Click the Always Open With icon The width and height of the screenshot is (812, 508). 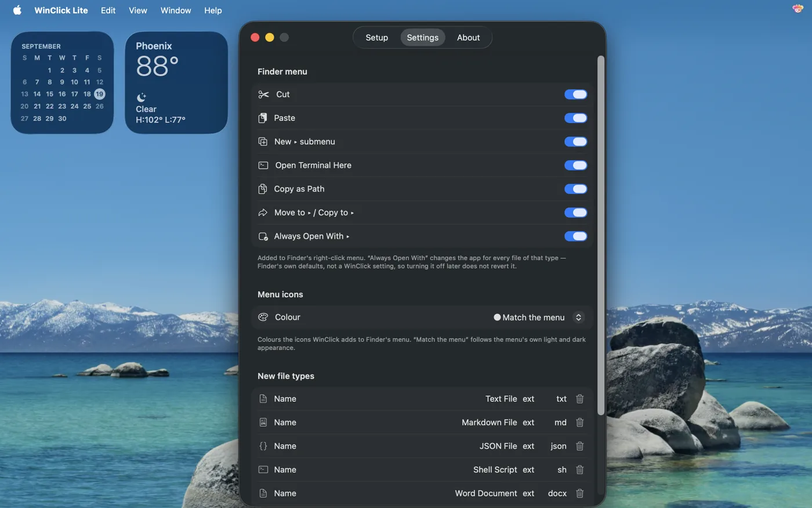(263, 236)
